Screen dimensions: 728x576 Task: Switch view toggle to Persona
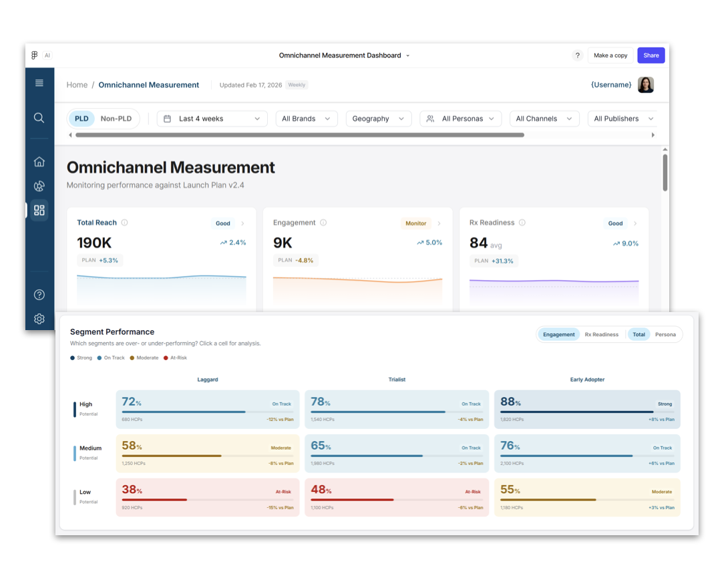tap(665, 335)
